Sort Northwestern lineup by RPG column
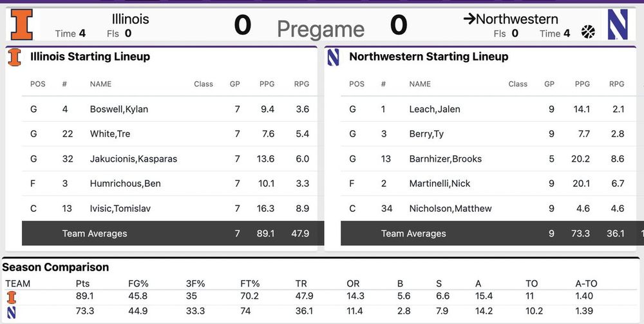Viewport: 644px width, 324px height. pyautogui.click(x=617, y=84)
